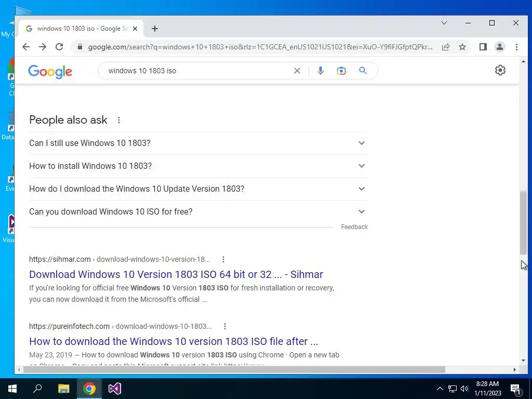Show hidden system tray icons

tap(440, 389)
